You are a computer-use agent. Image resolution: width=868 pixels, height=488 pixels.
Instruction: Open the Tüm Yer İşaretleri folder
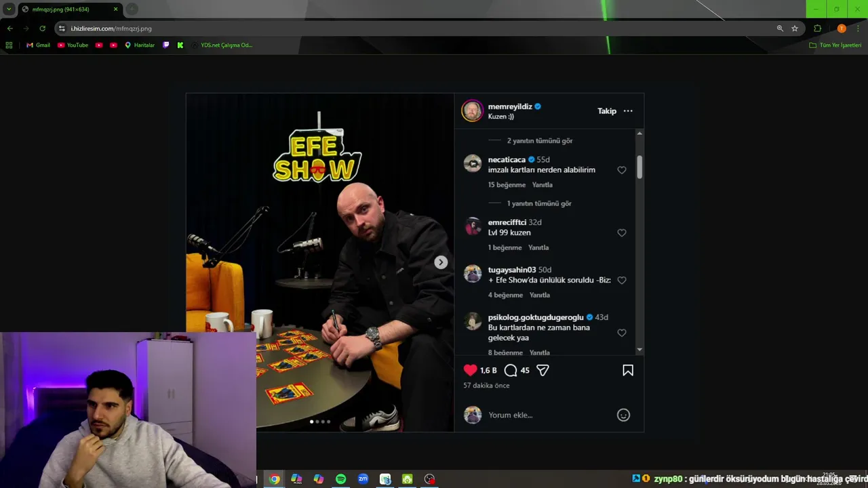point(835,45)
